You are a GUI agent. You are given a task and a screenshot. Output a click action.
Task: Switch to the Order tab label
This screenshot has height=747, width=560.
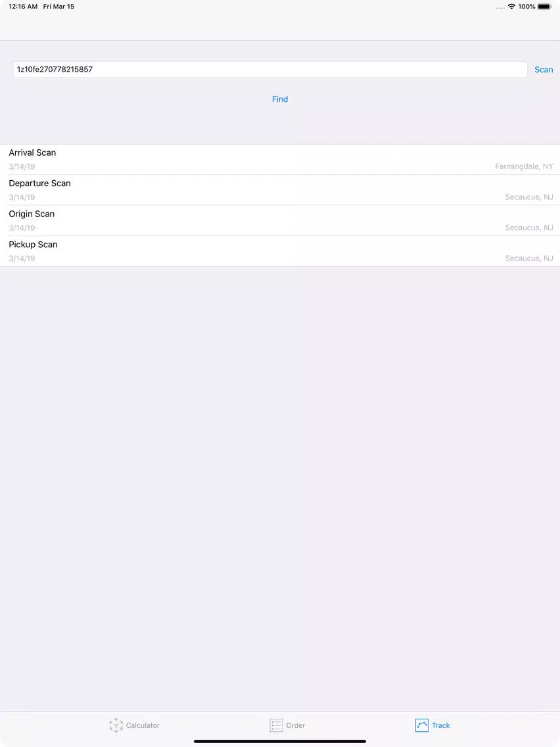(295, 725)
